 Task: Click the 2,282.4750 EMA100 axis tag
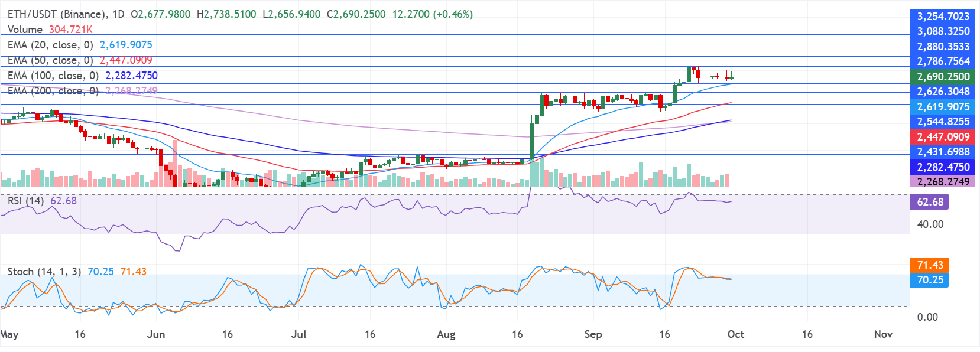coord(943,167)
